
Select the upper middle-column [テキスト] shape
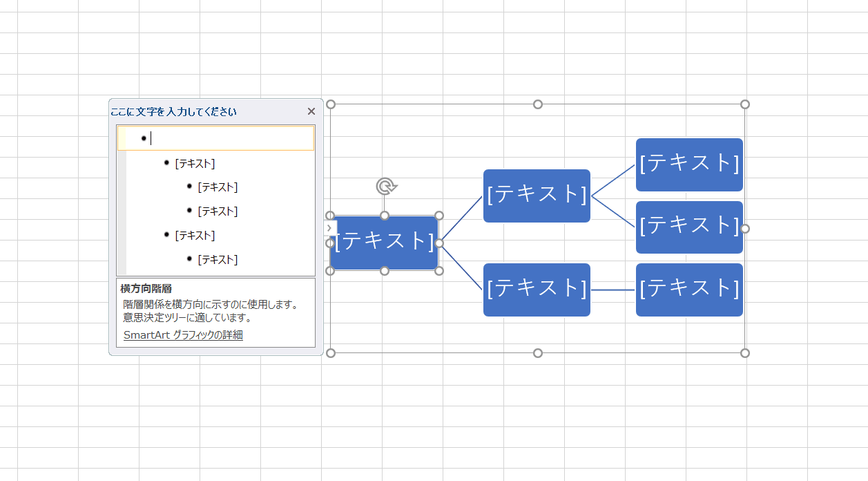pos(537,196)
